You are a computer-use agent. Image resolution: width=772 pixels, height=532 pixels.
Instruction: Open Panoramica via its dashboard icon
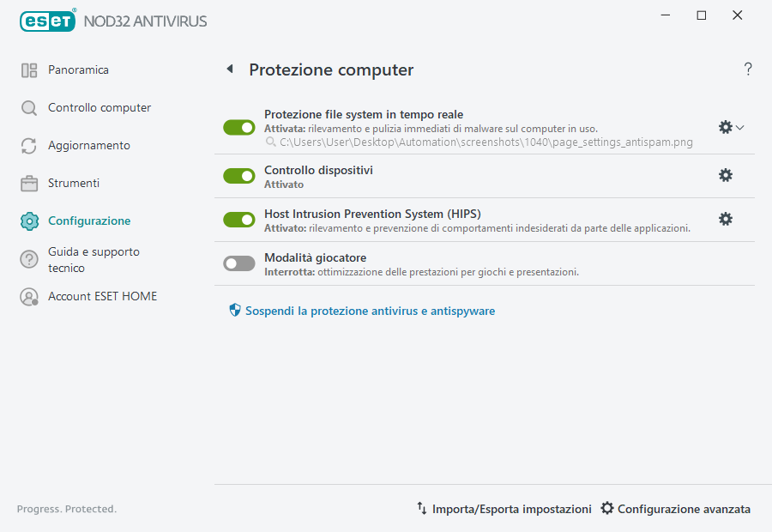[x=27, y=70]
